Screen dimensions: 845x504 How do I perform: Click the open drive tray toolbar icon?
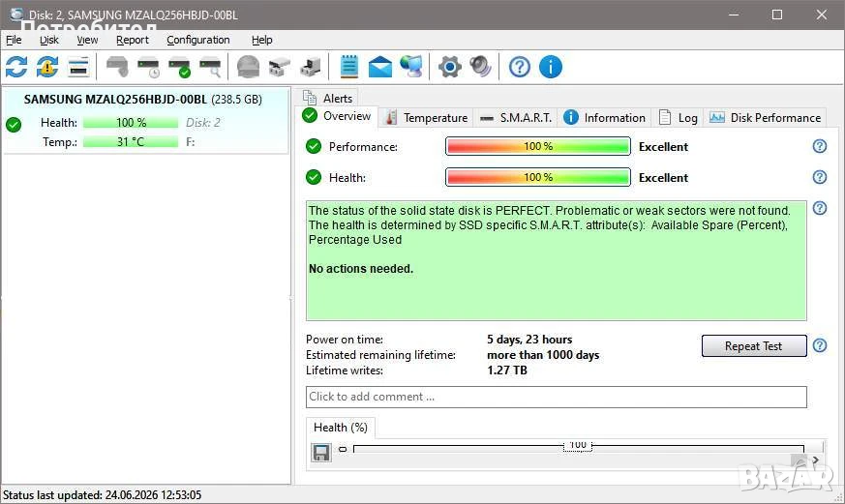(279, 67)
